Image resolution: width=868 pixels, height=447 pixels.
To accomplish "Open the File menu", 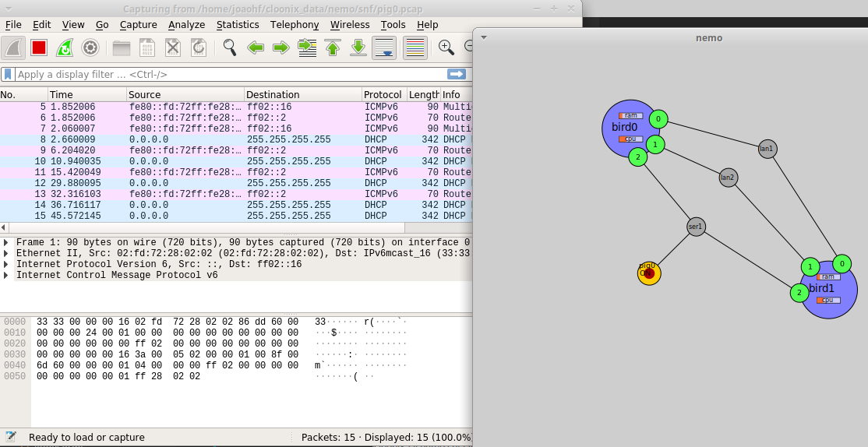I will pyautogui.click(x=13, y=24).
